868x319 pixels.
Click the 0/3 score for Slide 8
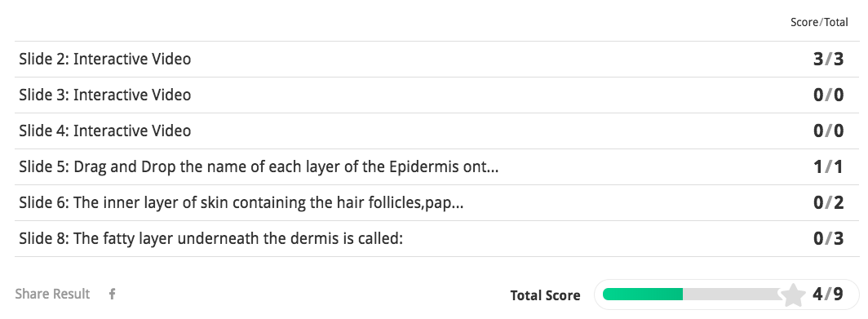(828, 239)
